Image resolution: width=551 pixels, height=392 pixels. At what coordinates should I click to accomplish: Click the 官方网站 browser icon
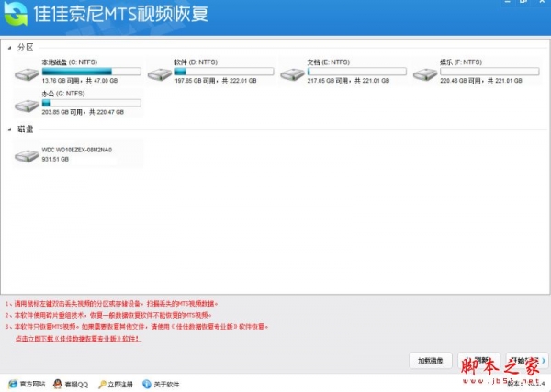(x=13, y=384)
